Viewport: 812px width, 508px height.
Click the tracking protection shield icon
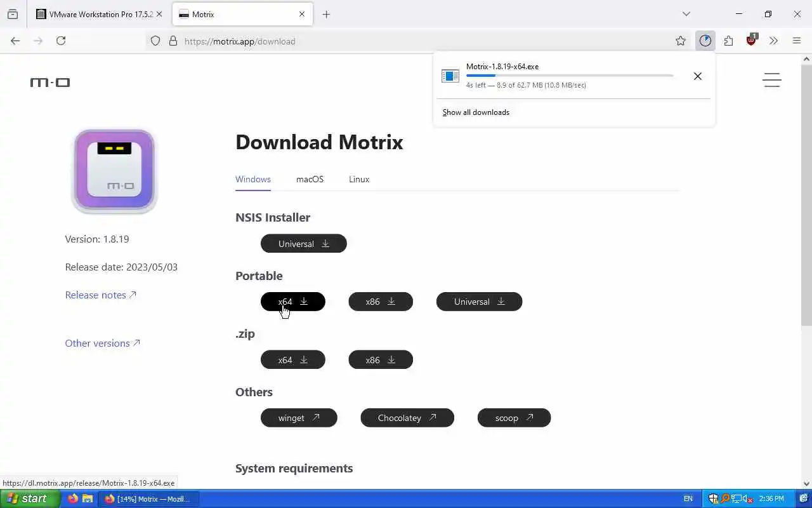click(155, 41)
